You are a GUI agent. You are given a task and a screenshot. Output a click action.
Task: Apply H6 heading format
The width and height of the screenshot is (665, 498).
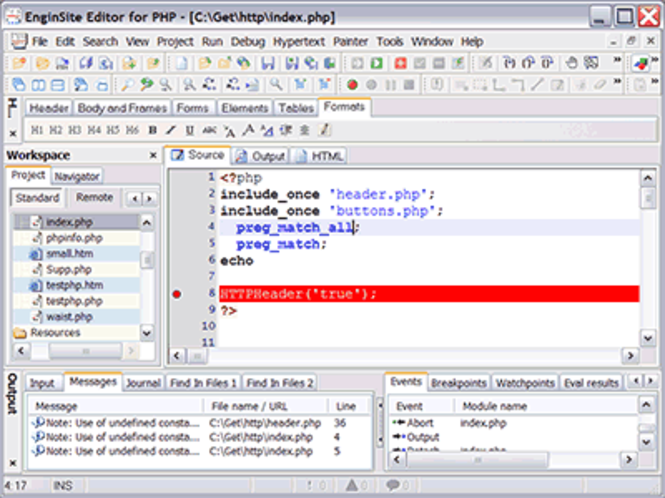point(132,130)
